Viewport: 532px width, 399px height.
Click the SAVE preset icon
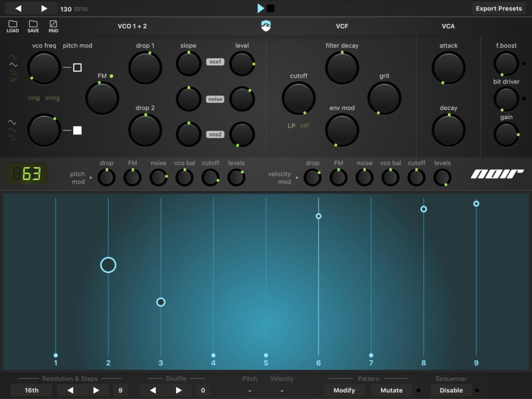coord(33,26)
